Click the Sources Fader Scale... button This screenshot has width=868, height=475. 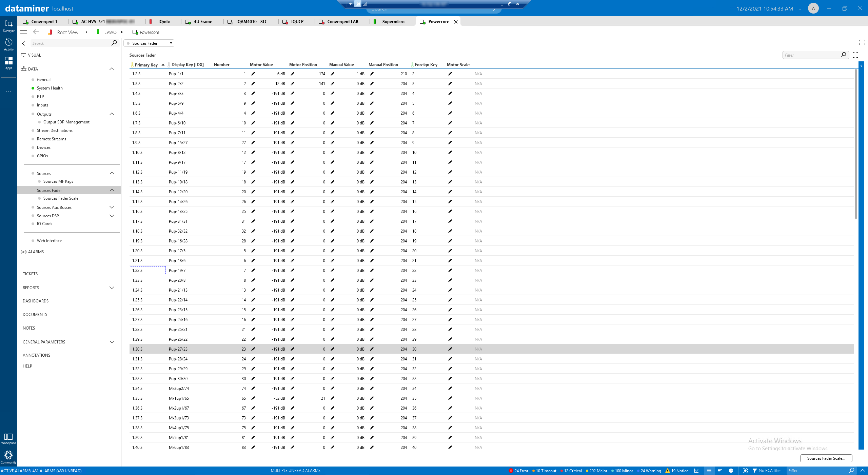[826, 458]
